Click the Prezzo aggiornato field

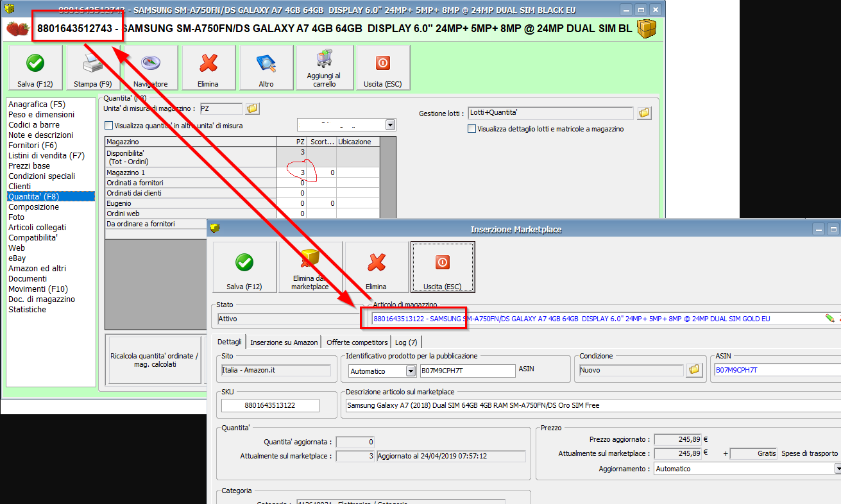[x=679, y=439]
